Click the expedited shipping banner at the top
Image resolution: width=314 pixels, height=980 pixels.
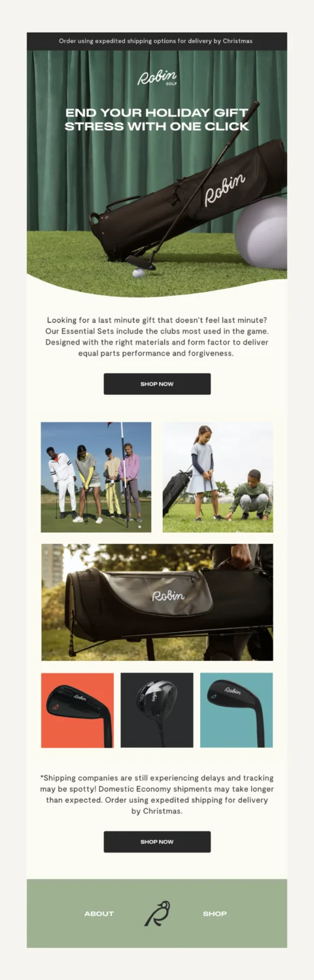(157, 41)
